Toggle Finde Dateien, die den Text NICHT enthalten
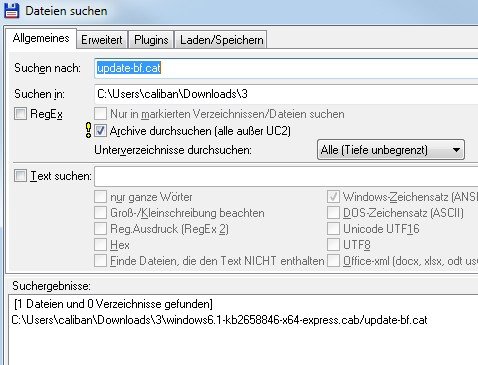 point(100,261)
